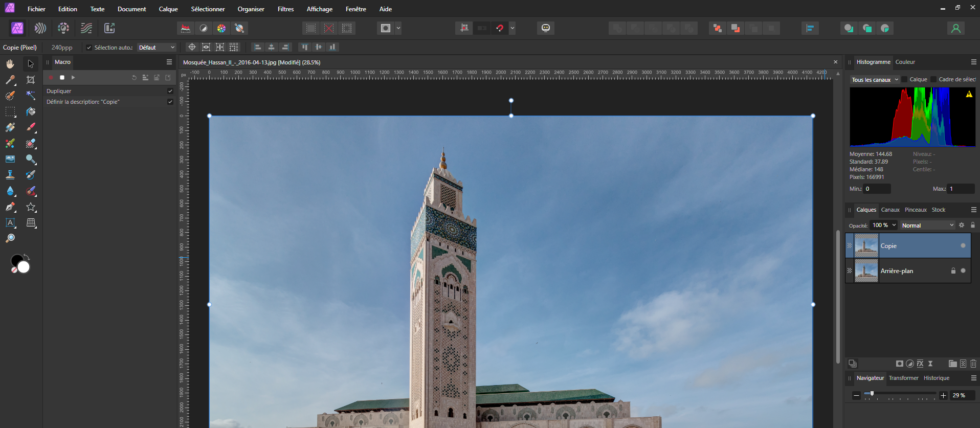Image resolution: width=980 pixels, height=428 pixels.
Task: Select the Pen tool
Action: point(10,207)
